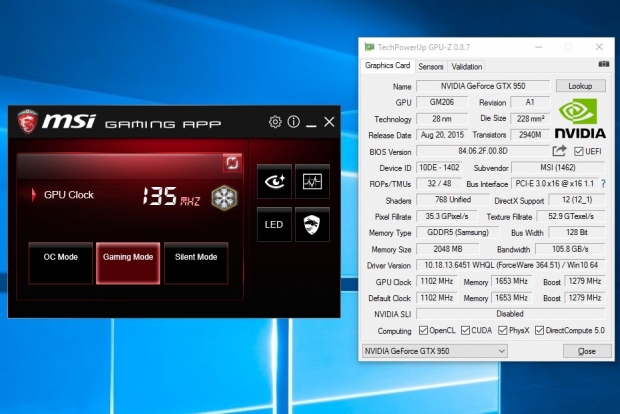620x414 pixels.
Task: Click Subvendor value MSI (1462)
Action: (x=558, y=167)
